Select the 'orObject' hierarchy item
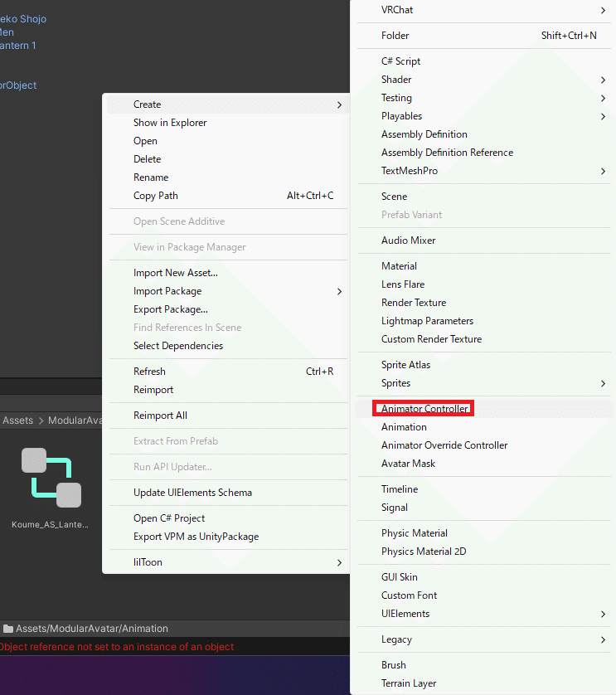 click(18, 85)
